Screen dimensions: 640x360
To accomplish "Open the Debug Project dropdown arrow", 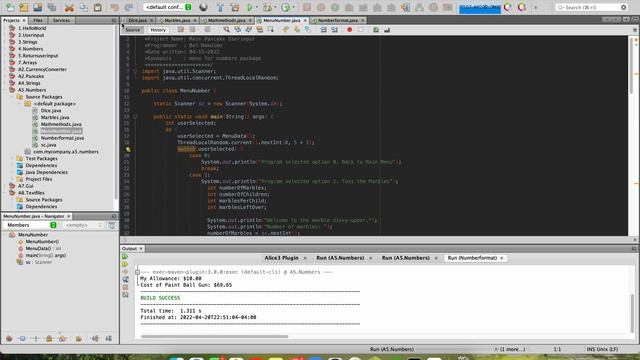I will tap(275, 7).
